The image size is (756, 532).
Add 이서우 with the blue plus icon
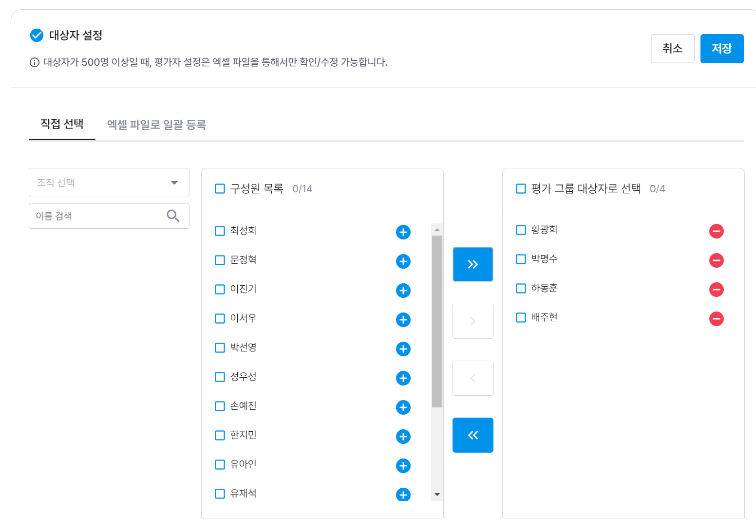pyautogui.click(x=403, y=320)
